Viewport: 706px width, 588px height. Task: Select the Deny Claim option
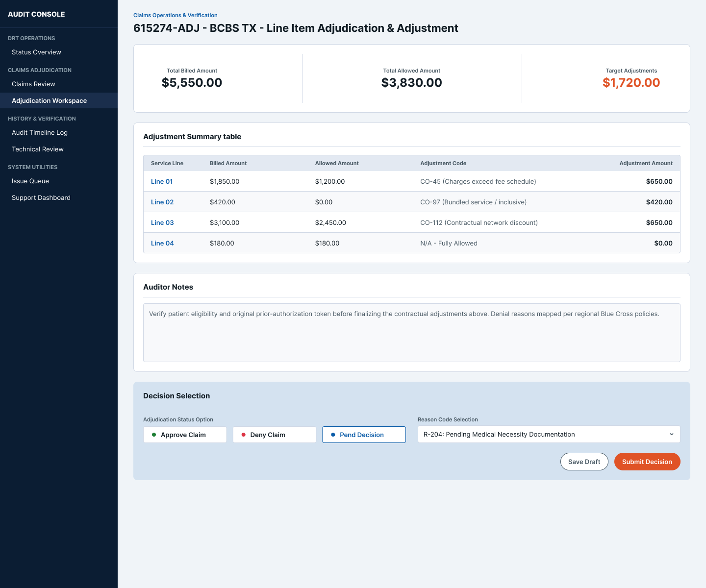(275, 435)
